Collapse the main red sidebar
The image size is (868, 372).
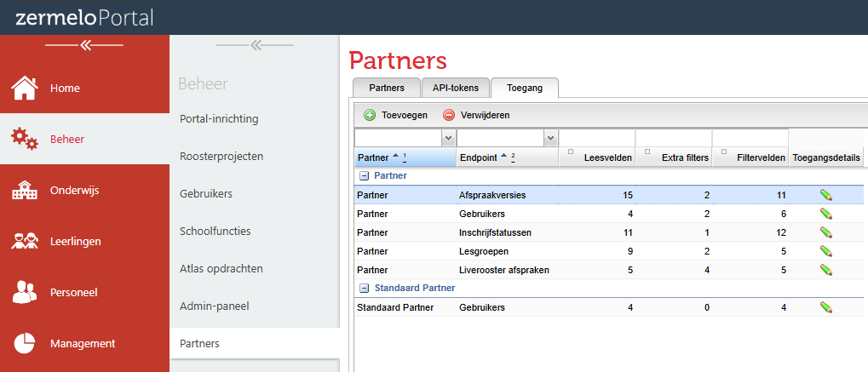84,45
